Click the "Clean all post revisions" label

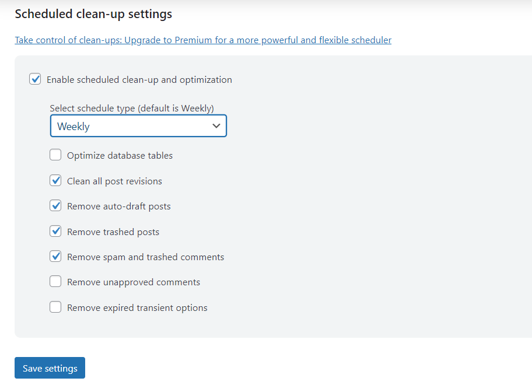click(x=114, y=181)
